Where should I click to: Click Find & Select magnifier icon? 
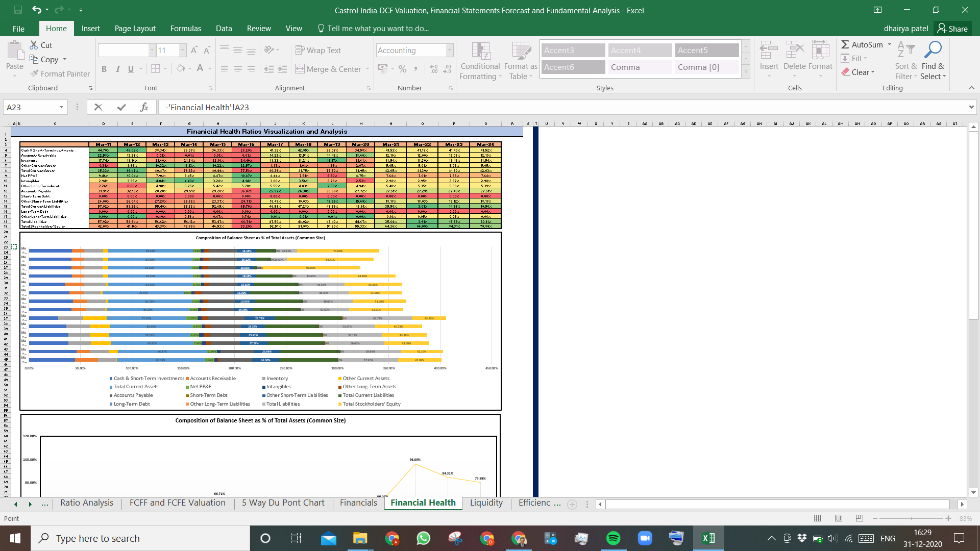click(933, 50)
